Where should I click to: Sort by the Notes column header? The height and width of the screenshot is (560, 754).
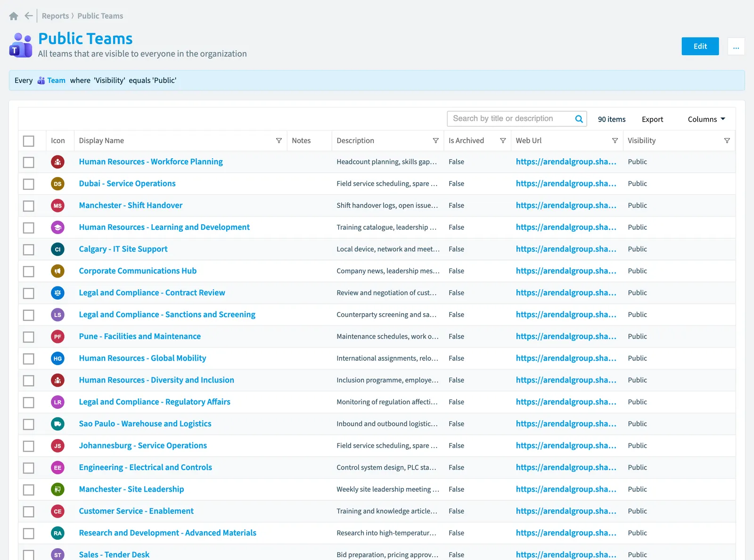click(301, 141)
